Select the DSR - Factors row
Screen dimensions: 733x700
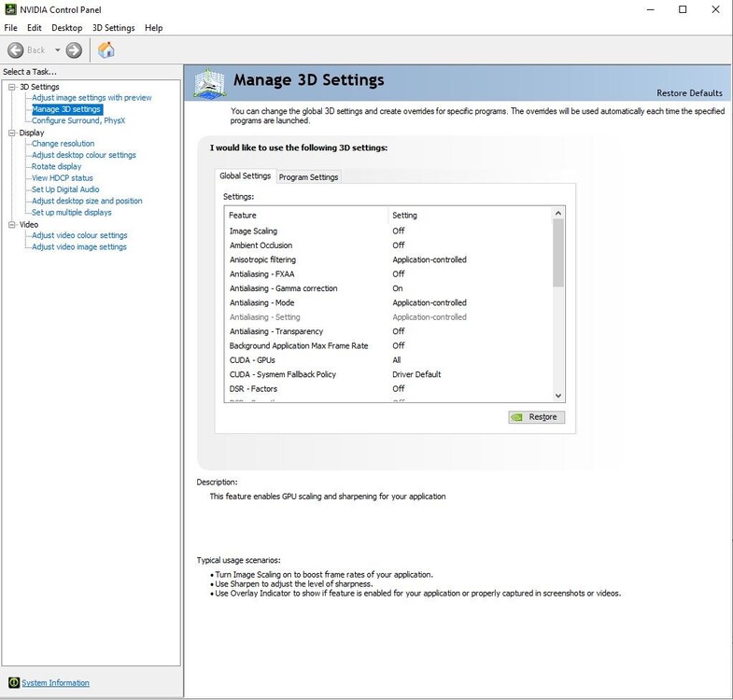(389, 389)
